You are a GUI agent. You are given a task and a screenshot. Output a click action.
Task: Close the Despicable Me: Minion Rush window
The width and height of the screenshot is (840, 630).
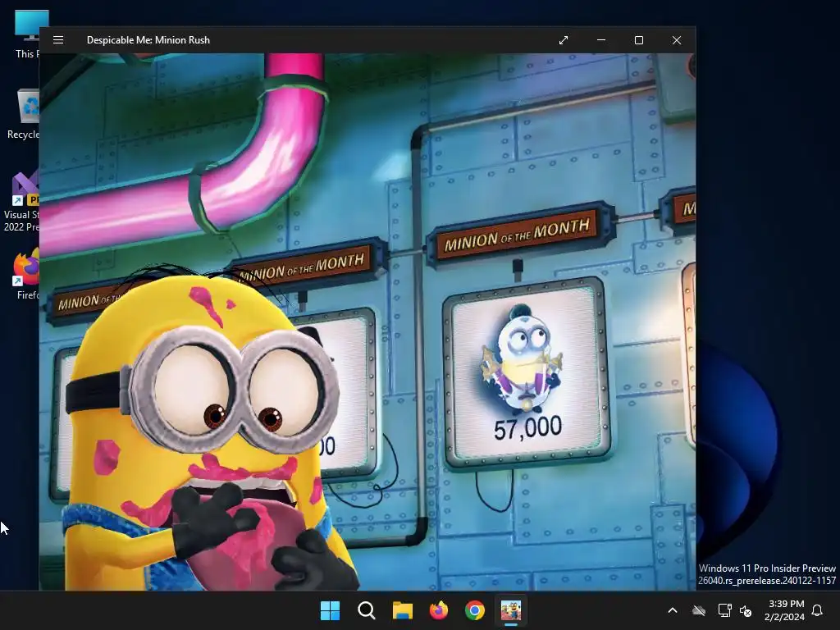tap(677, 40)
